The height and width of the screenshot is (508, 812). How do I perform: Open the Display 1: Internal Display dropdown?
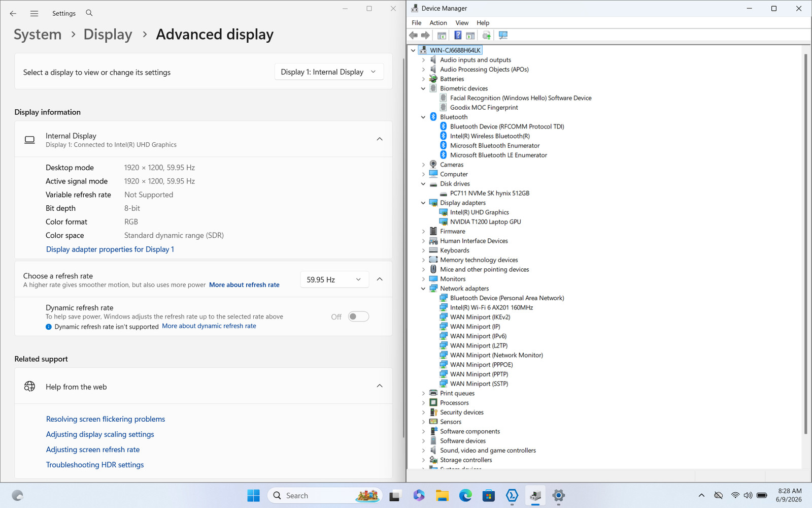329,72
